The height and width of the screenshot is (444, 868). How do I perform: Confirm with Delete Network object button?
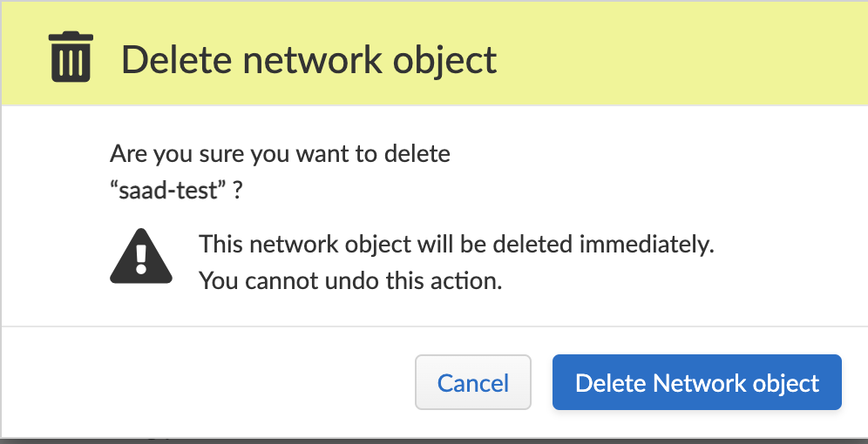696,382
